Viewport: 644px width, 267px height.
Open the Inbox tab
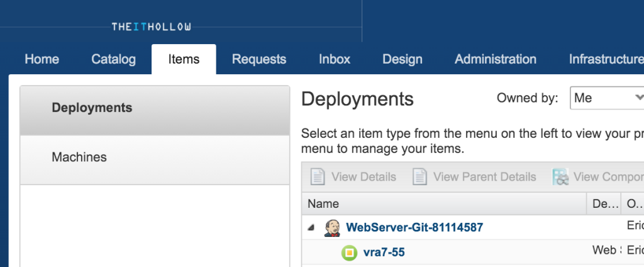(335, 59)
